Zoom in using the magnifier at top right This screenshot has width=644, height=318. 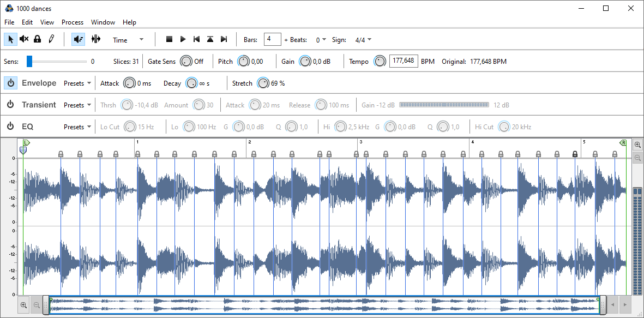click(637, 145)
